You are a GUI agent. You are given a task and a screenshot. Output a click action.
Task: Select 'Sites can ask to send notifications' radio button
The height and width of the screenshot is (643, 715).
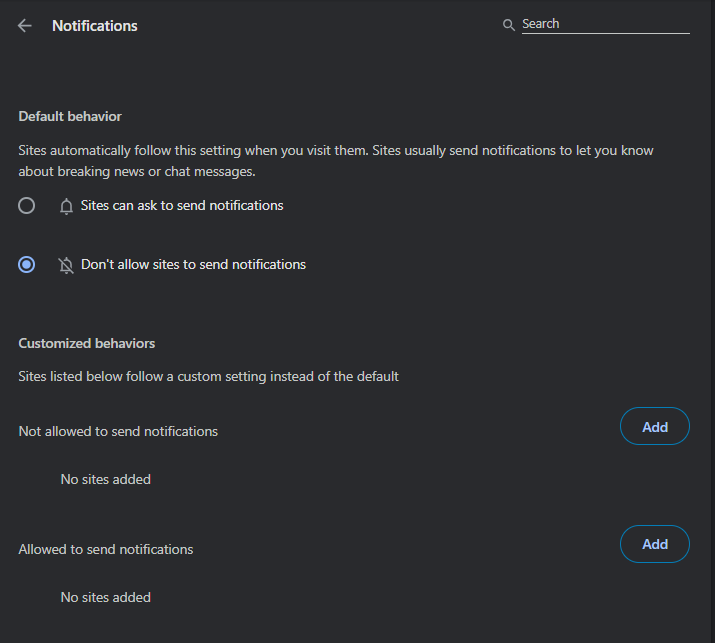point(27,206)
